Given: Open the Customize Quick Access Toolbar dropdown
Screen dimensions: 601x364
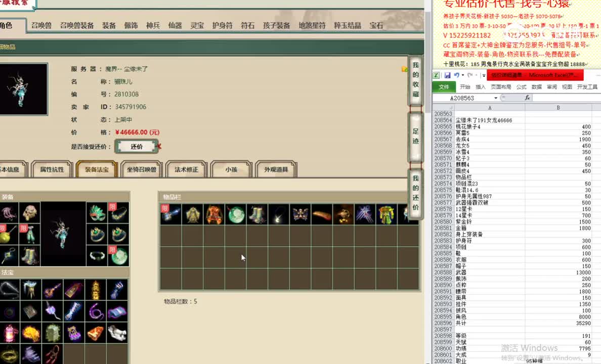Looking at the screenshot, I should (x=483, y=75).
